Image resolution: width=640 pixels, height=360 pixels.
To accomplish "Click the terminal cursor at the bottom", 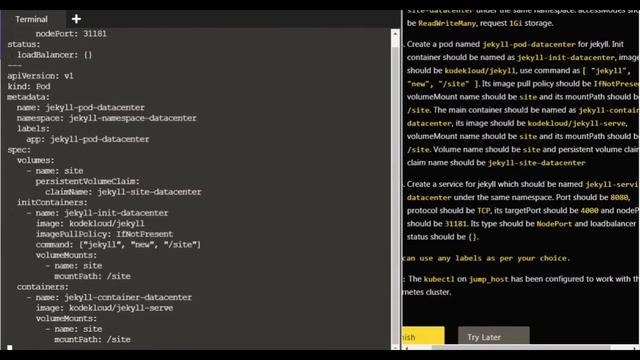I will click(x=10, y=348).
